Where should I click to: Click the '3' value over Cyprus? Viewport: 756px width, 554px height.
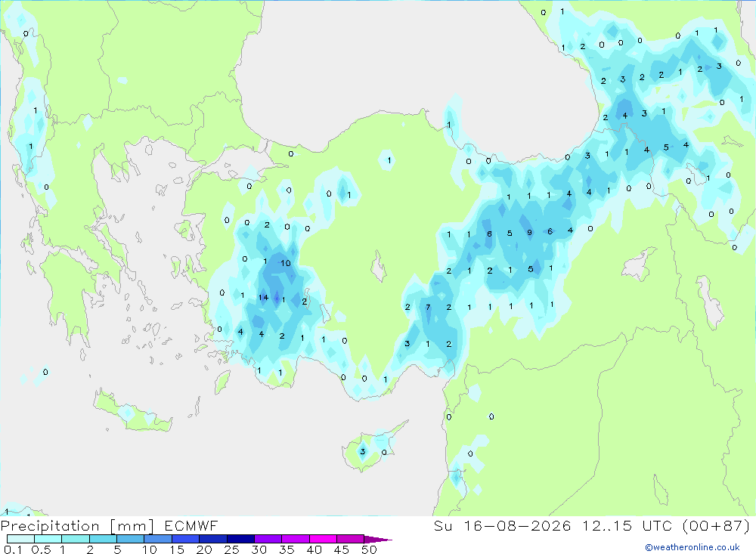click(x=363, y=452)
